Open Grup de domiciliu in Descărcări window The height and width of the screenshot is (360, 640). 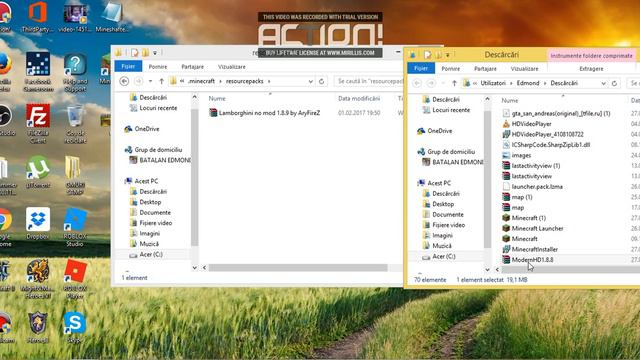click(x=446, y=152)
